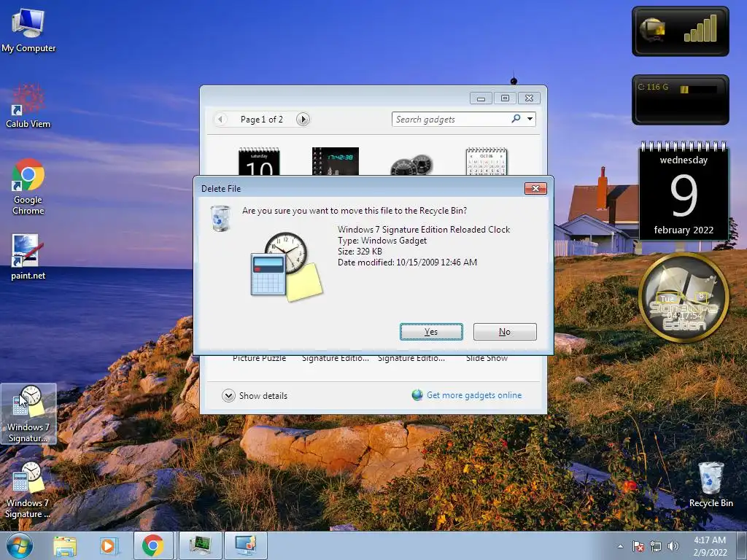Open the Calub Viem shortcut
This screenshot has height=560, width=747.
(x=28, y=106)
